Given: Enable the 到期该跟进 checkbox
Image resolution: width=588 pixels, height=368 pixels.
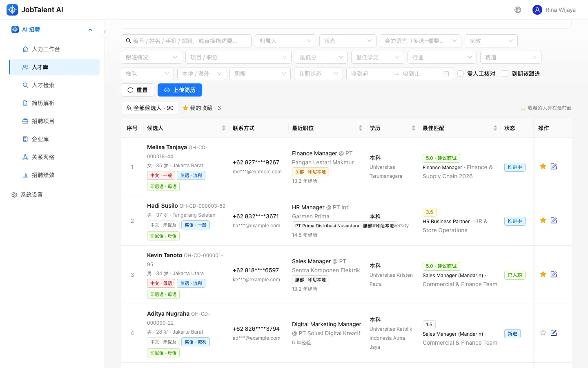Looking at the screenshot, I should coord(505,74).
